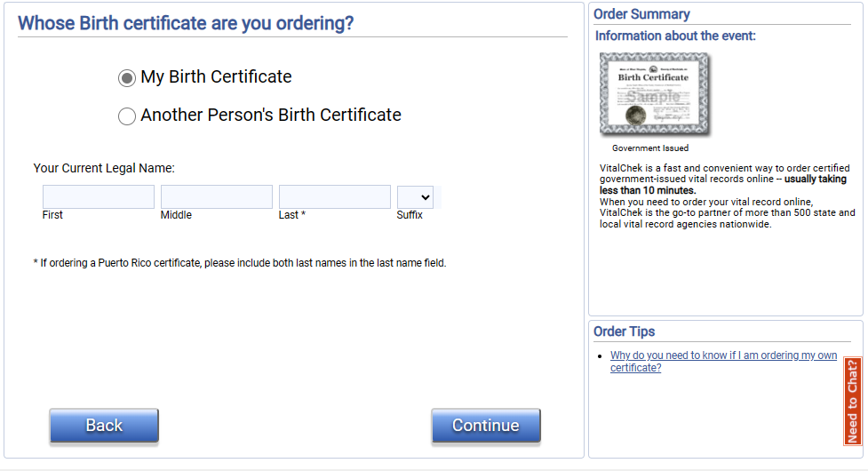Focus the First name input field
The width and height of the screenshot is (868, 471).
(99, 196)
